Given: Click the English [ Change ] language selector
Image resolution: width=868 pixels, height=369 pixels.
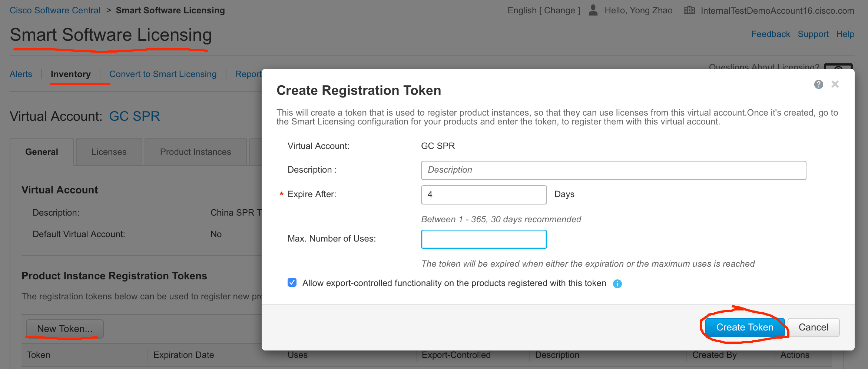Looking at the screenshot, I should click(x=544, y=10).
